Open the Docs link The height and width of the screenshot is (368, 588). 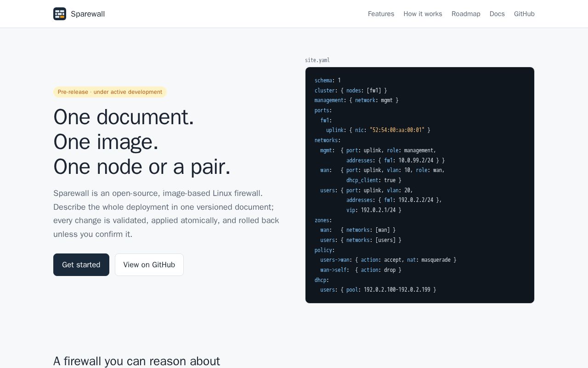(497, 14)
